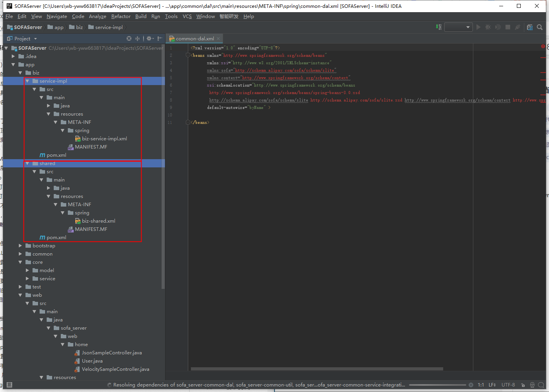
Task: Open the VCS menu
Action: pos(187,16)
